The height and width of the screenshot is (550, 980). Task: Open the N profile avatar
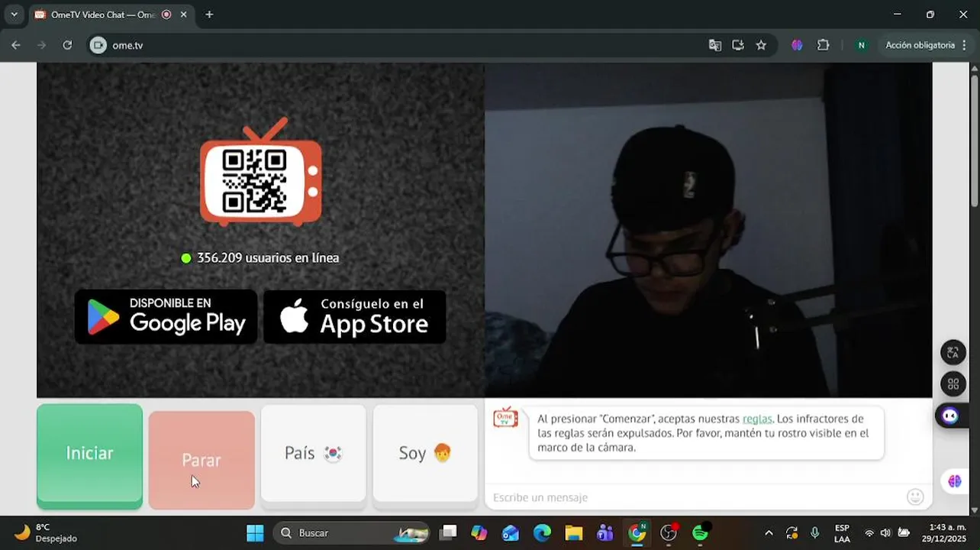pos(861,45)
